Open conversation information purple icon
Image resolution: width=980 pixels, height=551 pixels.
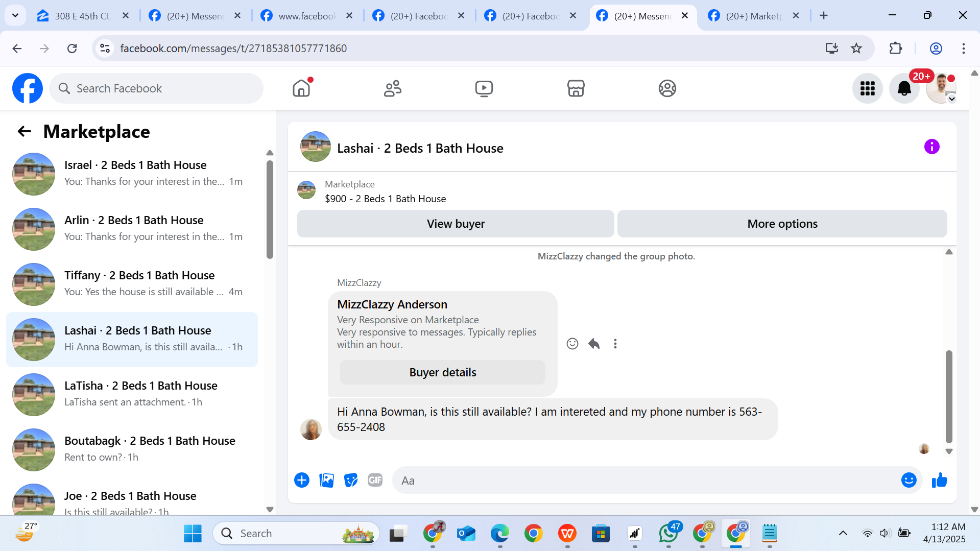point(931,147)
